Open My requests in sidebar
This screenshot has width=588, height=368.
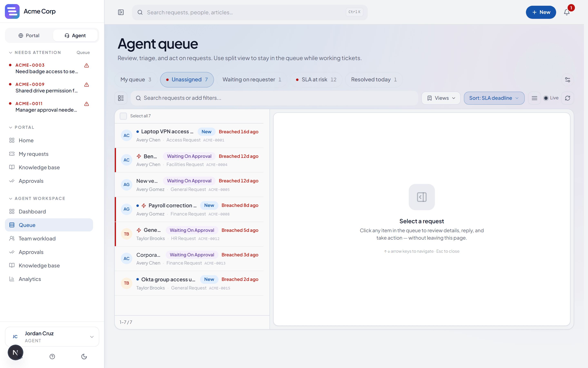49,154
